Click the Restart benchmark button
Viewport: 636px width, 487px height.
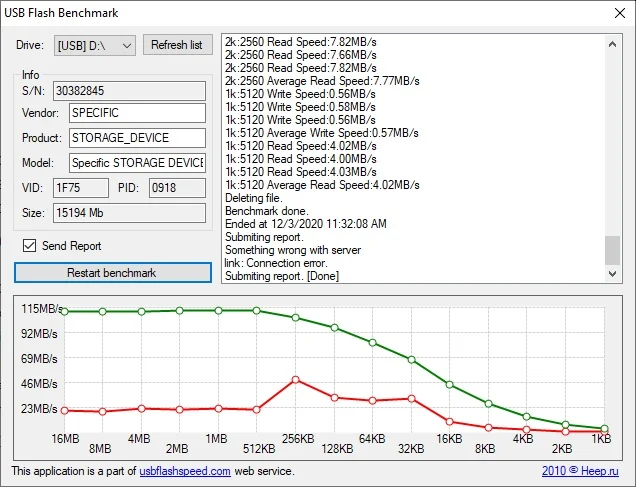tap(113, 272)
